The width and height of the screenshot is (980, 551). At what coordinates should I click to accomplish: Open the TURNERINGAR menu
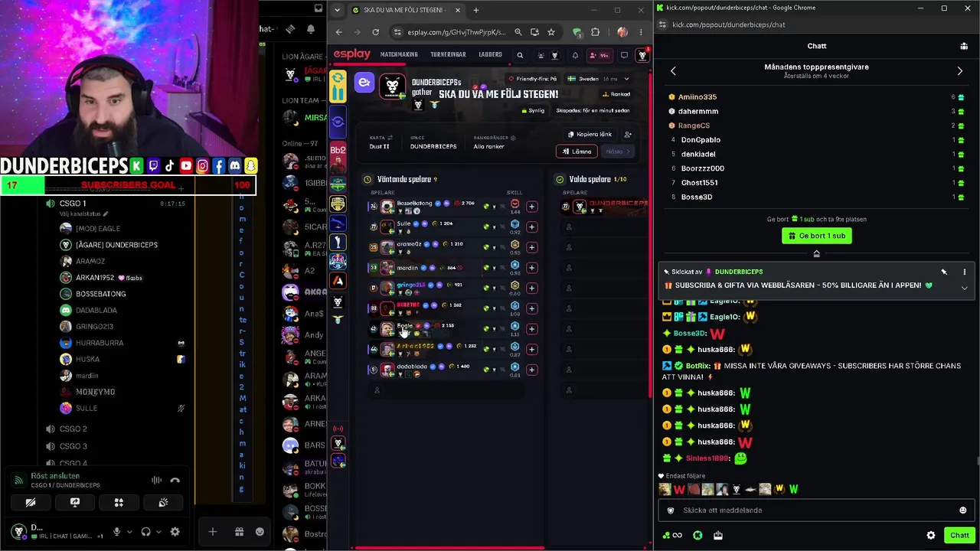coord(448,55)
